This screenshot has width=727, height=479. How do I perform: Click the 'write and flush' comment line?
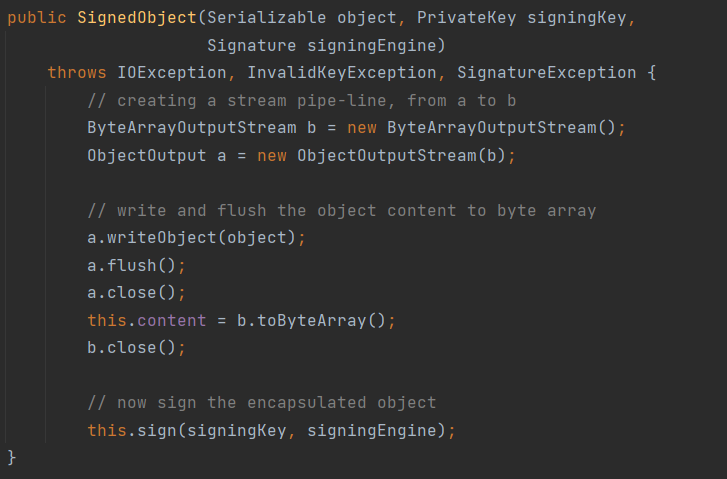tap(341, 210)
